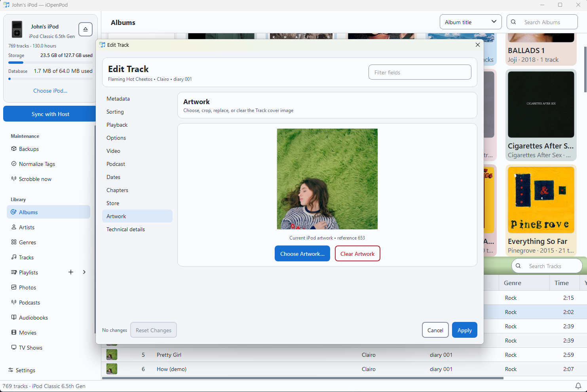
Task: Click the Choose iPod link
Action: point(50,91)
